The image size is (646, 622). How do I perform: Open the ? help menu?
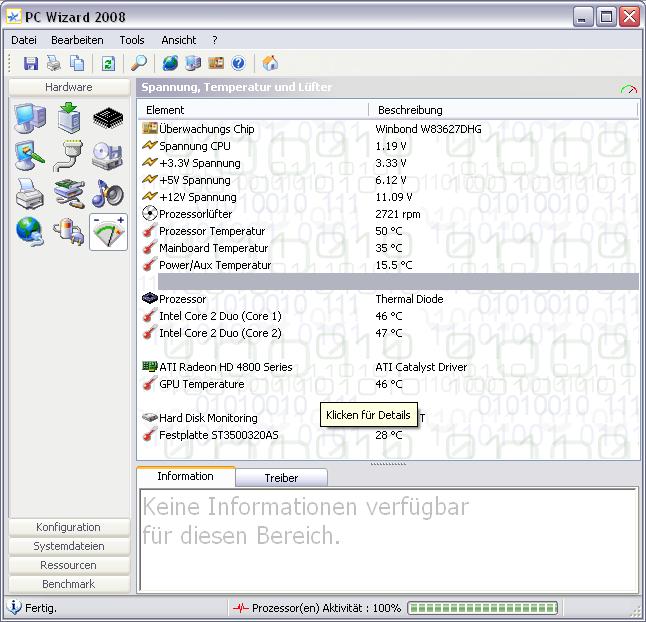coord(215,40)
